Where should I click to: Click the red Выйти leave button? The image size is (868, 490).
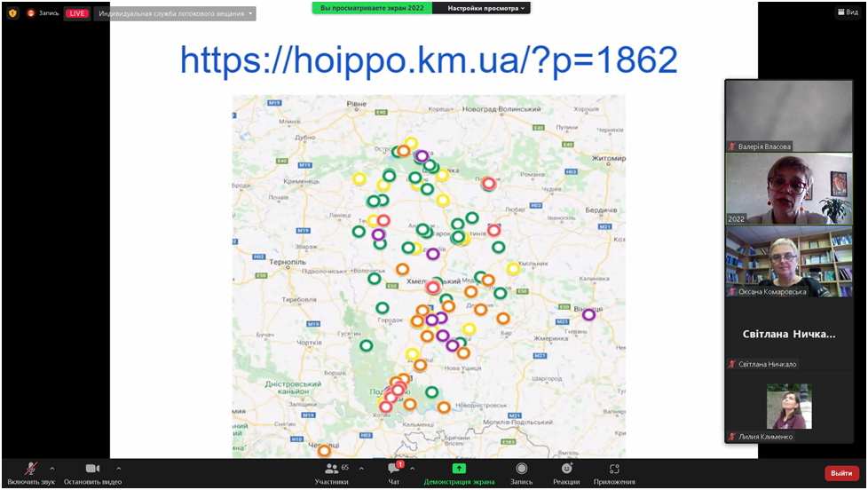(x=841, y=473)
